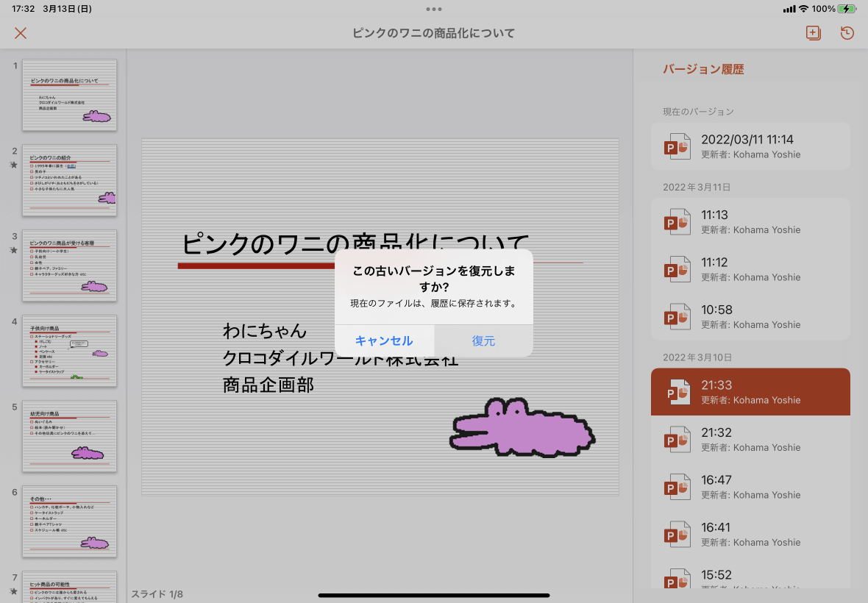Tap the Wi-Fi icon in the status bar
The width and height of the screenshot is (868, 603).
coord(803,9)
